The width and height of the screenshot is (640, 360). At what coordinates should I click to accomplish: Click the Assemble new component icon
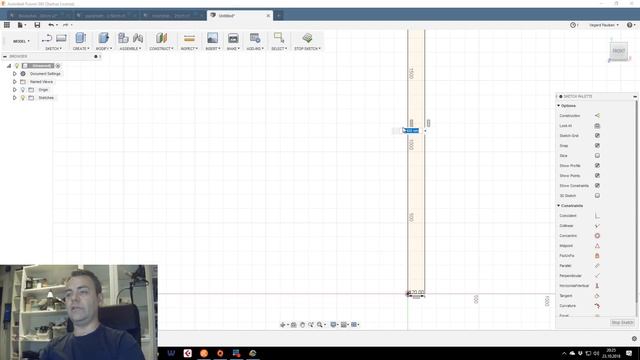[x=123, y=38]
